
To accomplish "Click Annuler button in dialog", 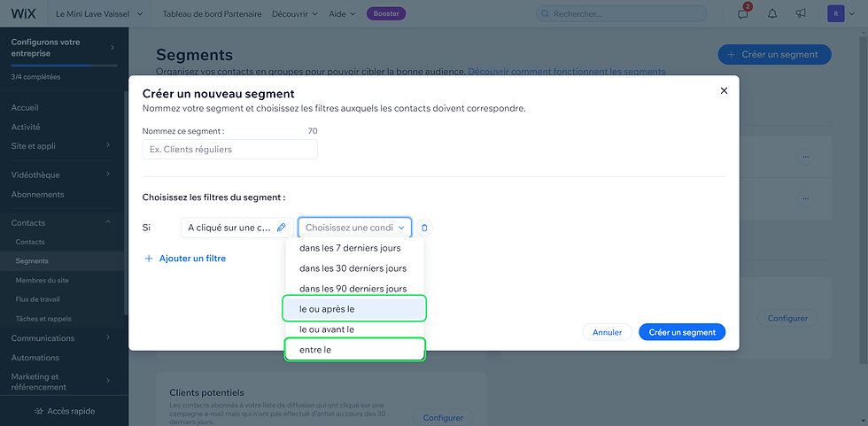I will coord(608,332).
